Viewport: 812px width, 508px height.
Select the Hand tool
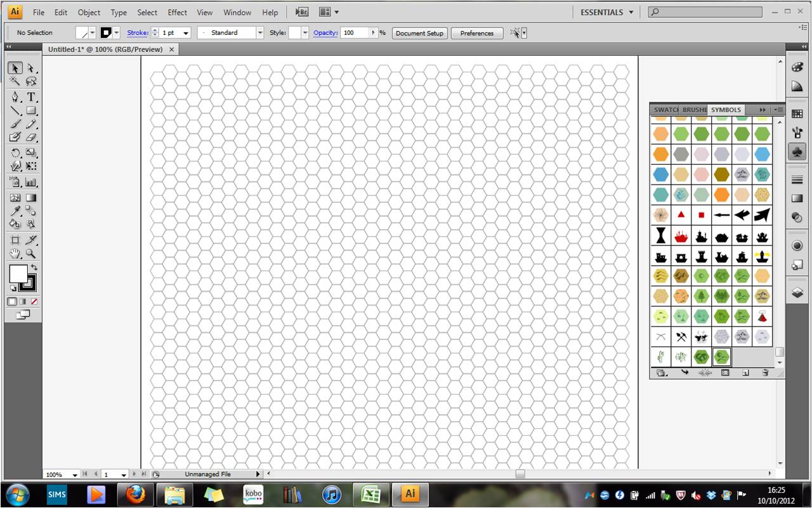pos(15,254)
